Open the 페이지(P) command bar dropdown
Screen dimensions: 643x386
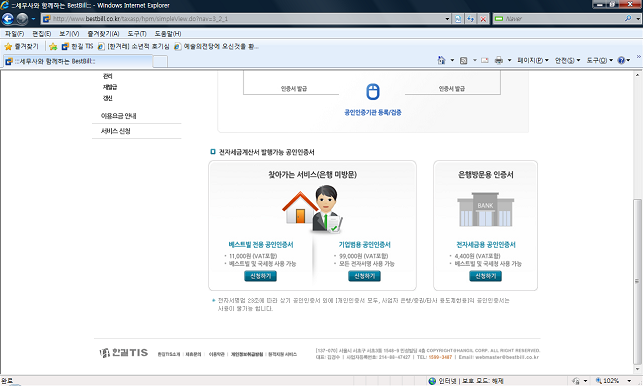(533, 60)
